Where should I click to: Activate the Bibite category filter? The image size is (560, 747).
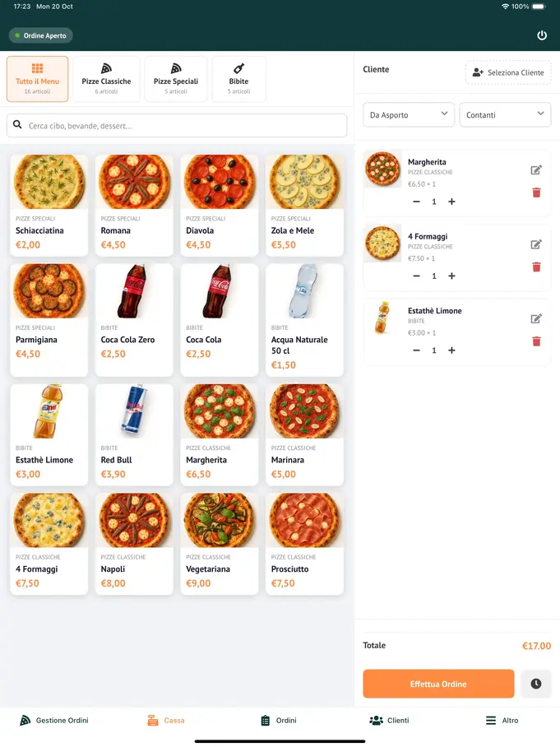[238, 78]
